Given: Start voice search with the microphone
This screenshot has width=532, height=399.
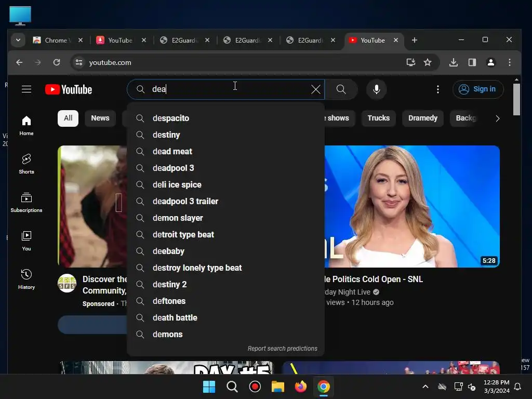Looking at the screenshot, I should tap(376, 89).
